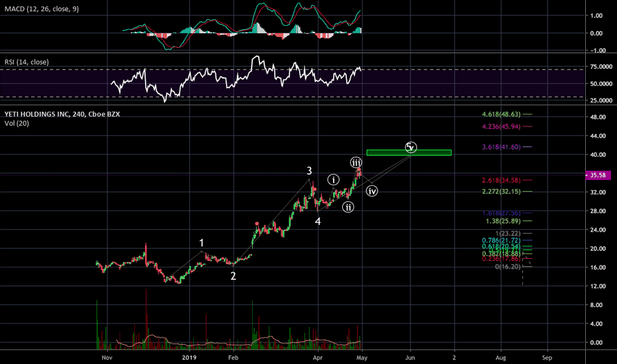Click the Aug label on time axis
The width and height of the screenshot is (617, 364).
[x=500, y=357]
